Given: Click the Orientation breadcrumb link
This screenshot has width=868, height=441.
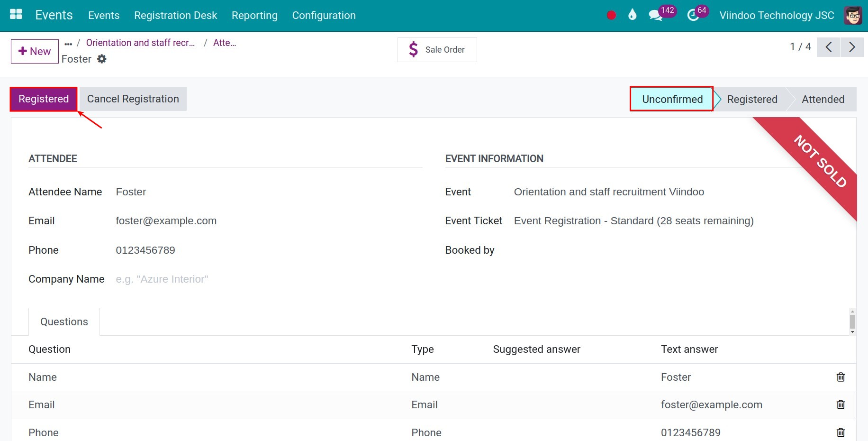Looking at the screenshot, I should point(140,43).
